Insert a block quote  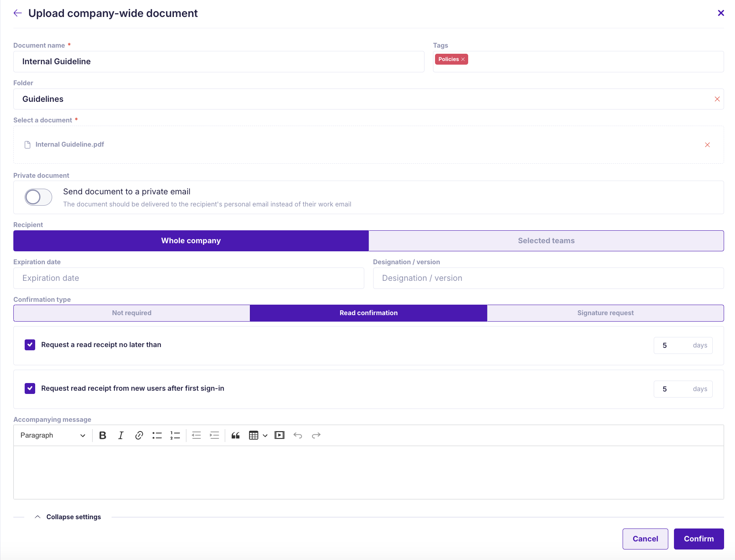point(236,435)
